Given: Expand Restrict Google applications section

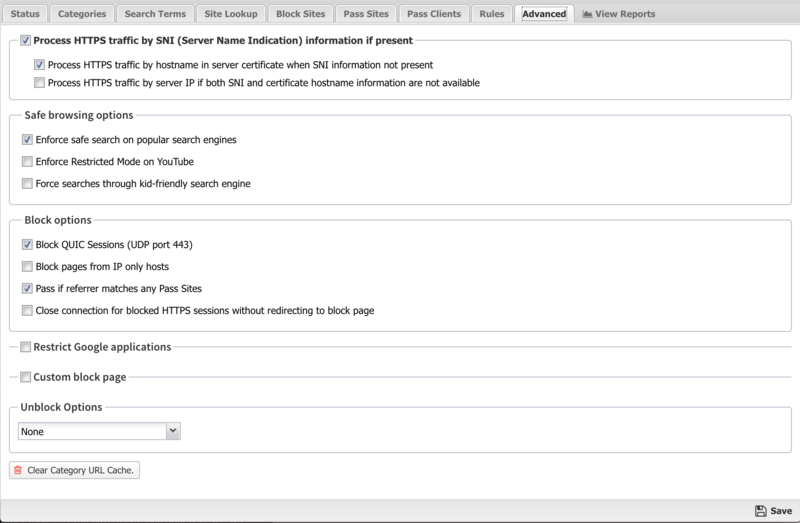Looking at the screenshot, I should tap(26, 347).
